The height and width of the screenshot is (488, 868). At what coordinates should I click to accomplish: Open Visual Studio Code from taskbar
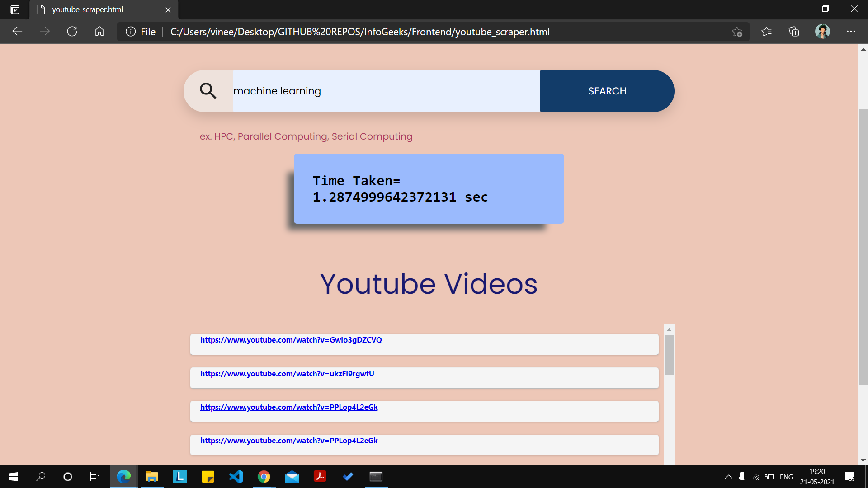[x=236, y=477]
